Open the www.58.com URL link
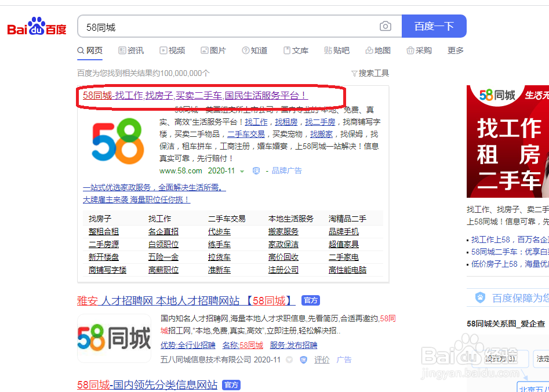Viewport: 549px width, 392px height. click(181, 171)
